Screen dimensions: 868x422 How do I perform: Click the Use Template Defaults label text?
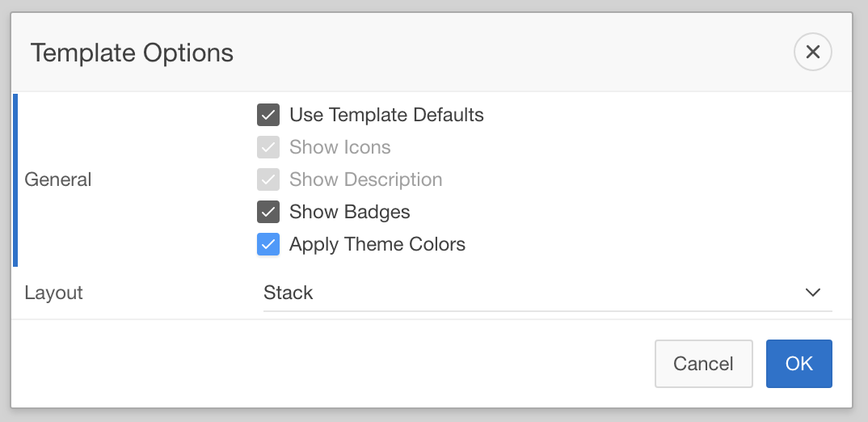tap(386, 115)
